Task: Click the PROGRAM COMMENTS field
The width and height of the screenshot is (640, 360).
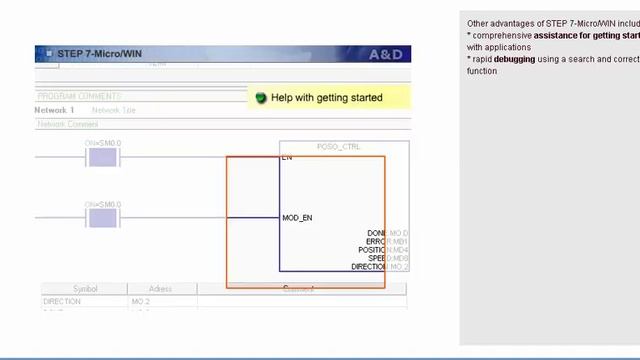Action: tap(141, 96)
